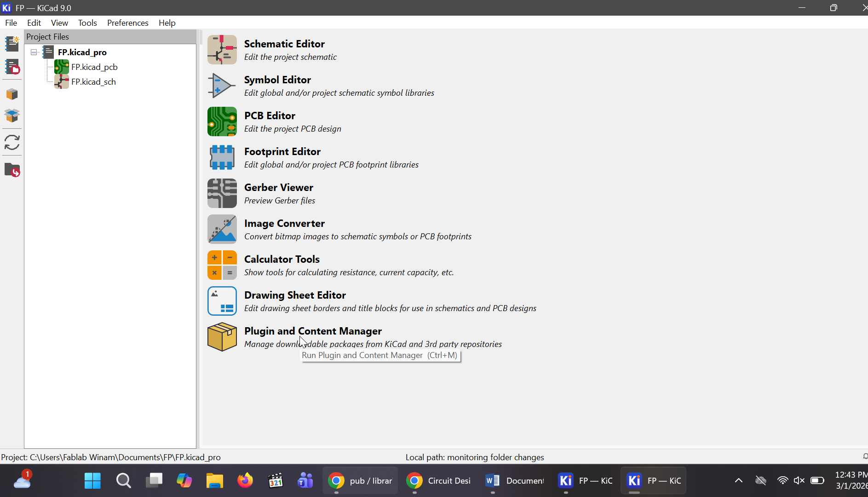Open the Edit menu
This screenshot has height=497, width=868.
tap(34, 23)
